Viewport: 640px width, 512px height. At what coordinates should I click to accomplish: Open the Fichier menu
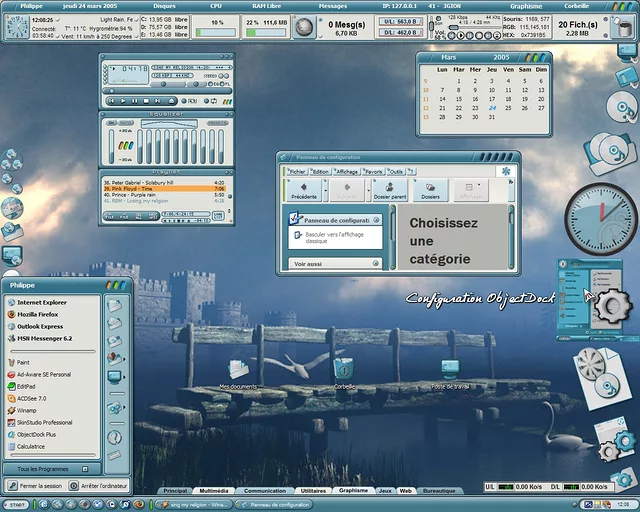298,171
